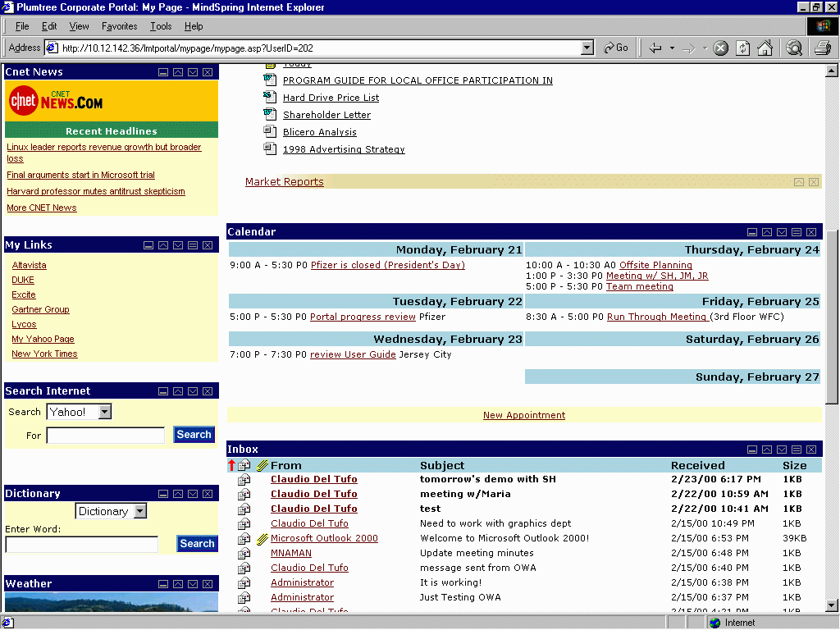Open the browser Search toolbar icon
The image size is (840, 630).
tap(794, 48)
